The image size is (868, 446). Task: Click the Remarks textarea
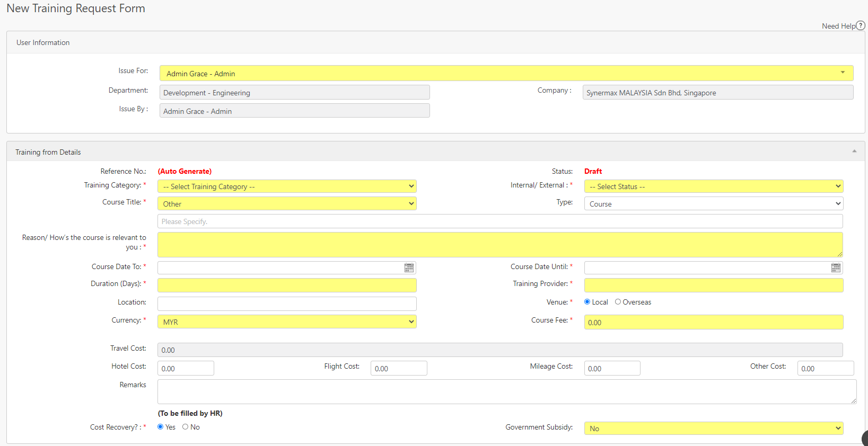coord(507,392)
